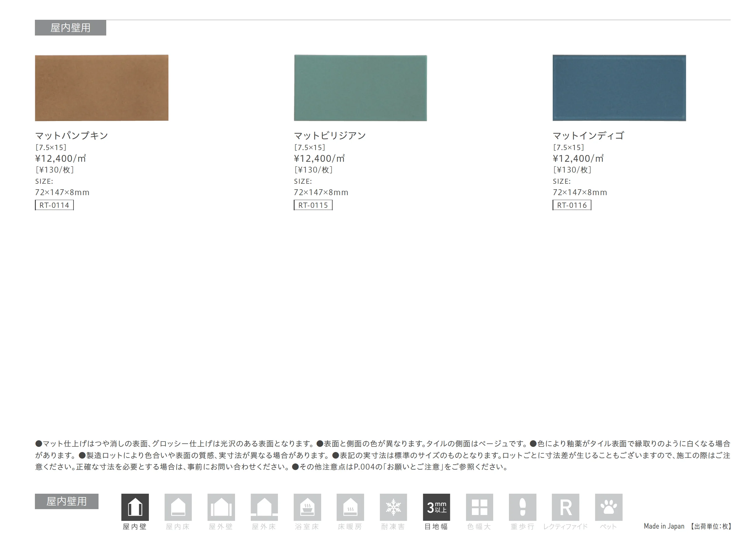Click ¥12,400/㎡ price under マットビリジアン
Viewport: 756px width, 536px height.
point(320,158)
